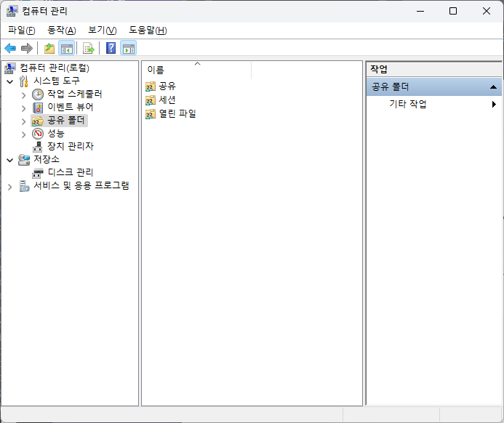Click the Export List toolbar icon
The width and height of the screenshot is (504, 423).
click(89, 49)
